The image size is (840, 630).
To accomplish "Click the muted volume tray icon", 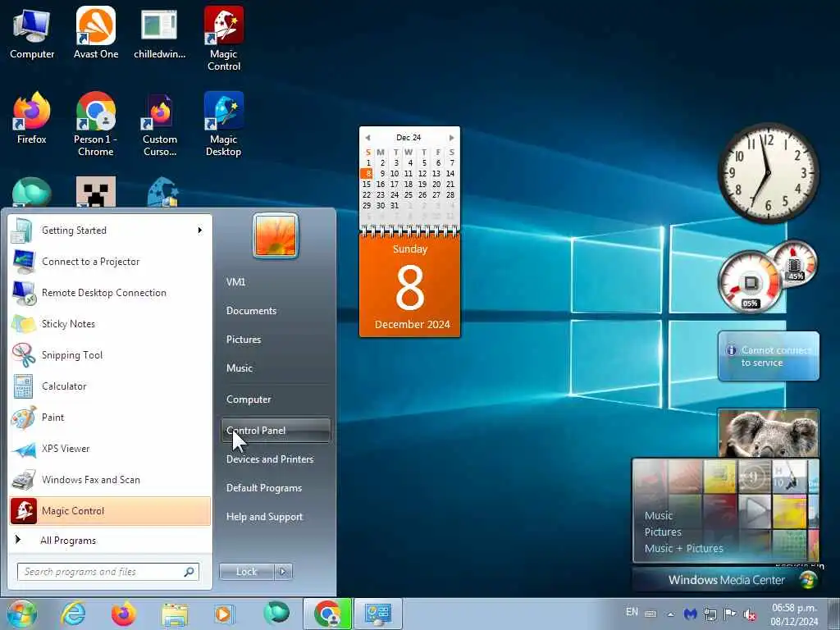I will [750, 614].
